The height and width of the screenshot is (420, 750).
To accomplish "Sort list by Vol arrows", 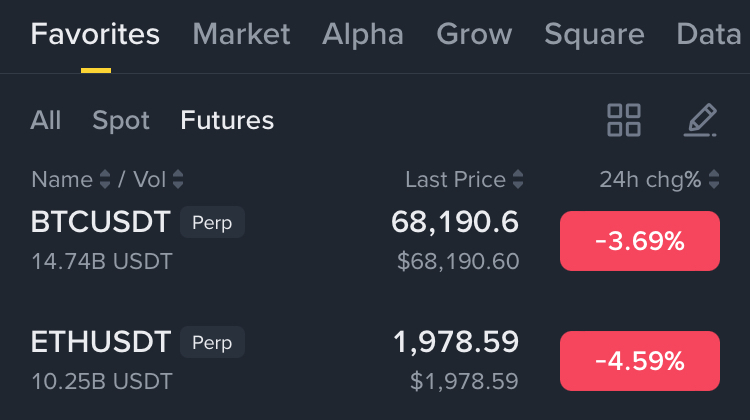I will pos(178,180).
